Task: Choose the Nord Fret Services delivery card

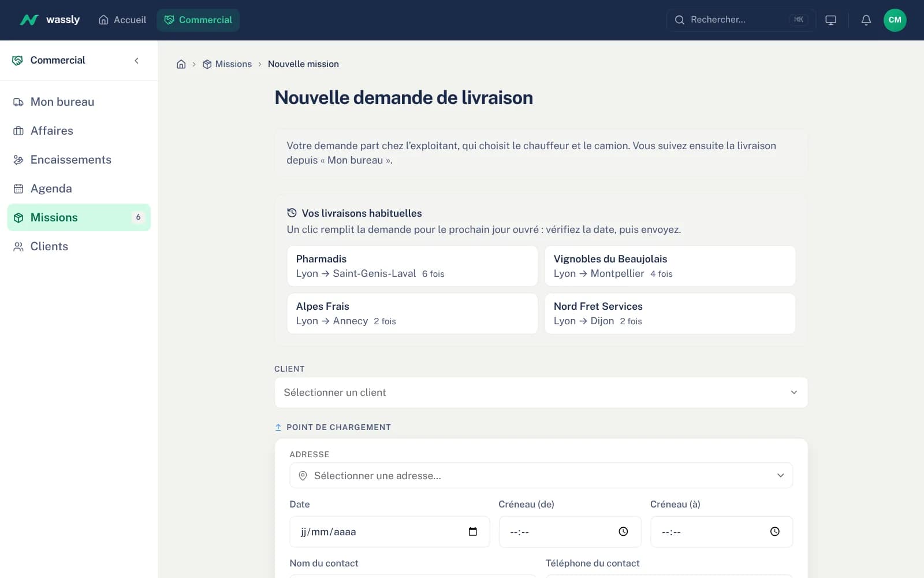Action: (670, 313)
